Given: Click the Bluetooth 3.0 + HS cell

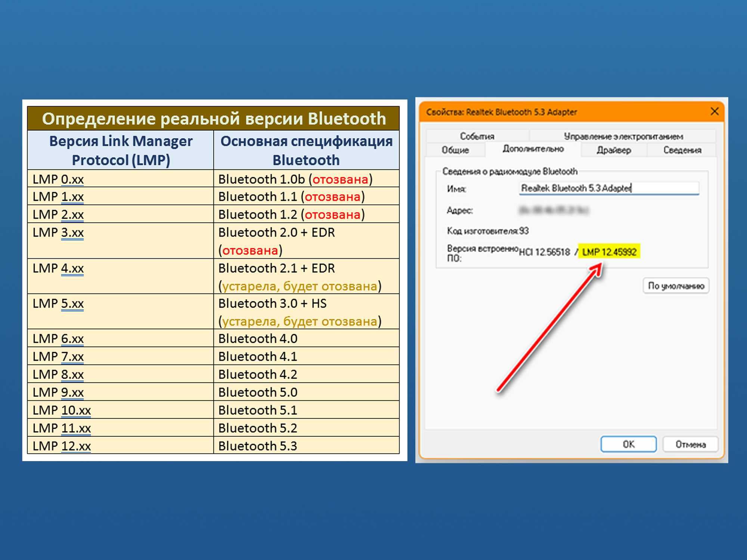Looking at the screenshot, I should 306,312.
